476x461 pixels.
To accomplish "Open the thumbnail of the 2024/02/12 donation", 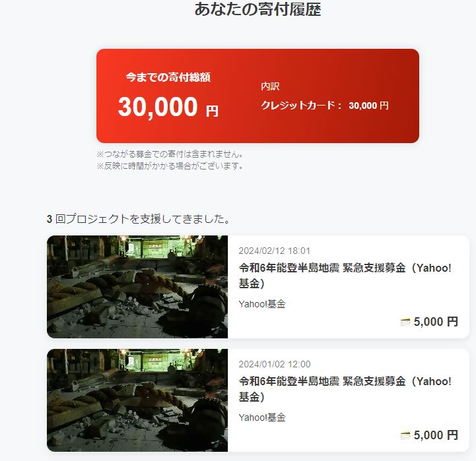I will [x=137, y=287].
